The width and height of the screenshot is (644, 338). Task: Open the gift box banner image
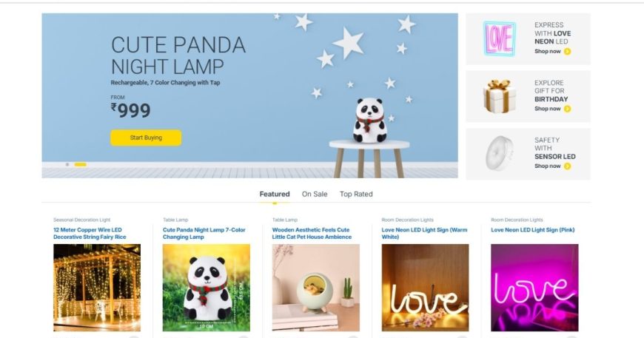tap(500, 96)
